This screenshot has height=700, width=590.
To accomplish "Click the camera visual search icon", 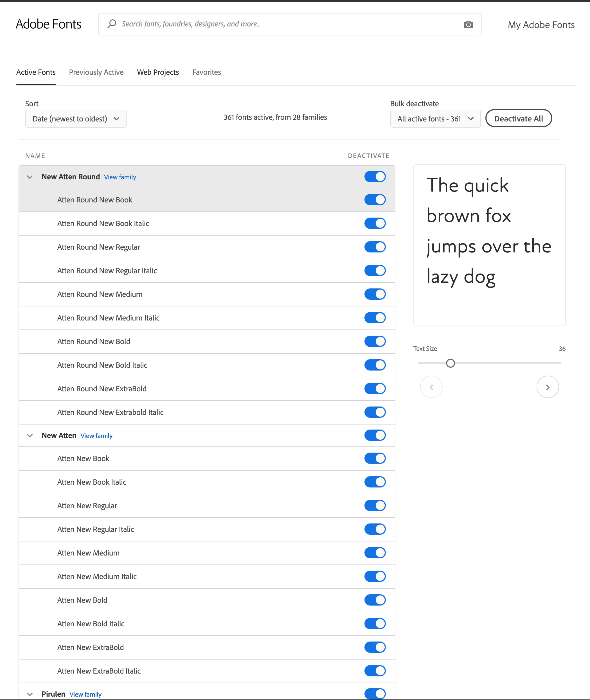I will click(x=468, y=24).
